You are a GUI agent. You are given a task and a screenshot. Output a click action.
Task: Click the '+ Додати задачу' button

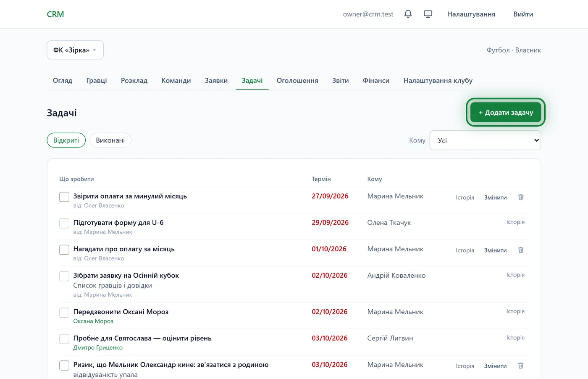coord(506,112)
